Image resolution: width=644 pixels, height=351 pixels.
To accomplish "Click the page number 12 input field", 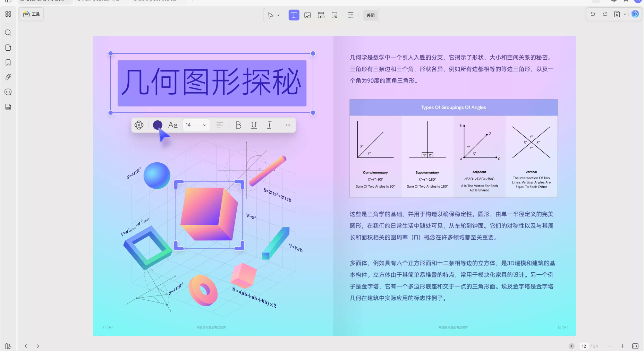I will tap(584, 346).
